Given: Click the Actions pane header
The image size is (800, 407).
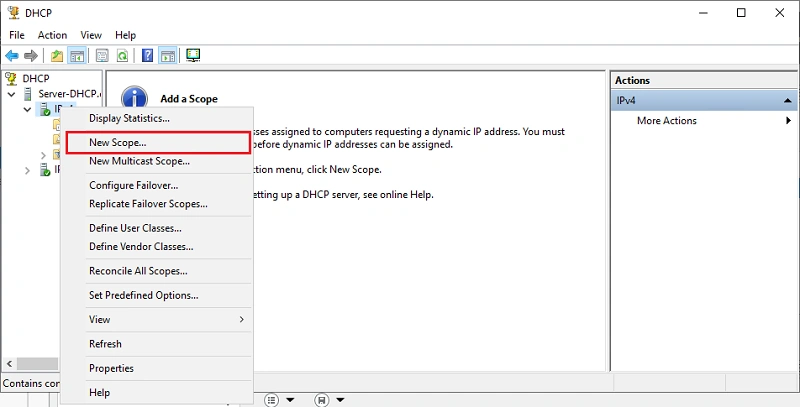Looking at the screenshot, I should [704, 80].
